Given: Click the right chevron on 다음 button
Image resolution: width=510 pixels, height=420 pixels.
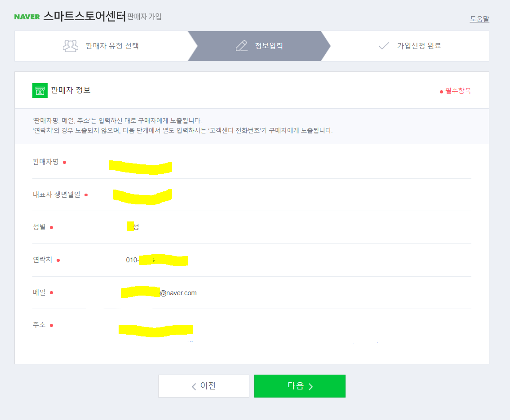Looking at the screenshot, I should [x=310, y=386].
